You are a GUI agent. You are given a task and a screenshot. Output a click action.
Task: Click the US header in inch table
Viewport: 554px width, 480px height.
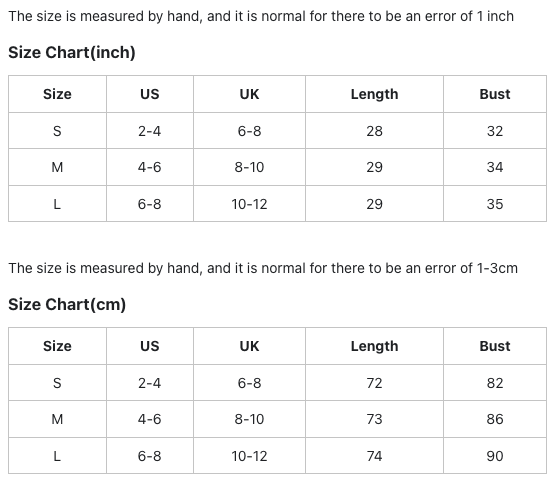coord(149,94)
